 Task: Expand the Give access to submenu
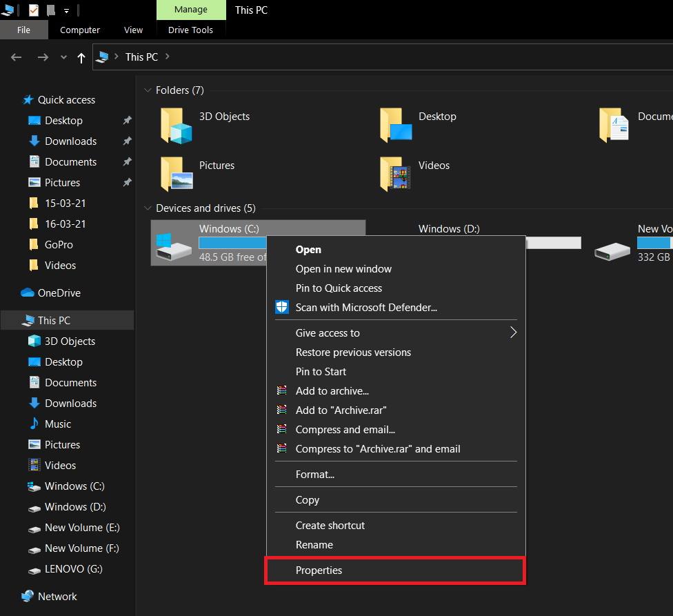pyautogui.click(x=396, y=332)
